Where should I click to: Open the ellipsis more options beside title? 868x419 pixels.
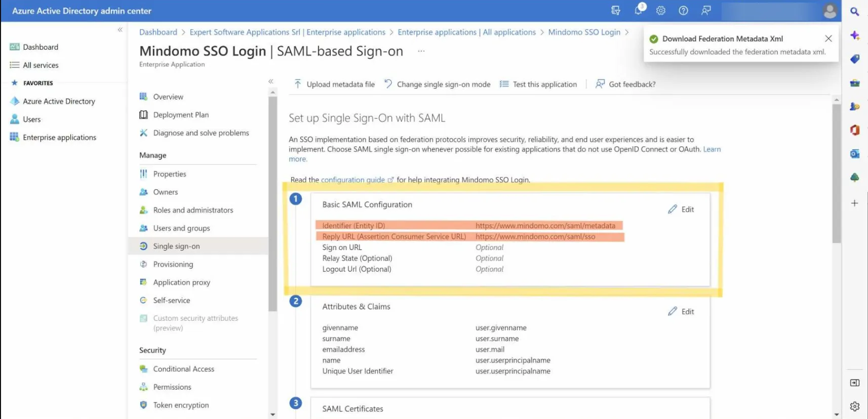point(421,51)
